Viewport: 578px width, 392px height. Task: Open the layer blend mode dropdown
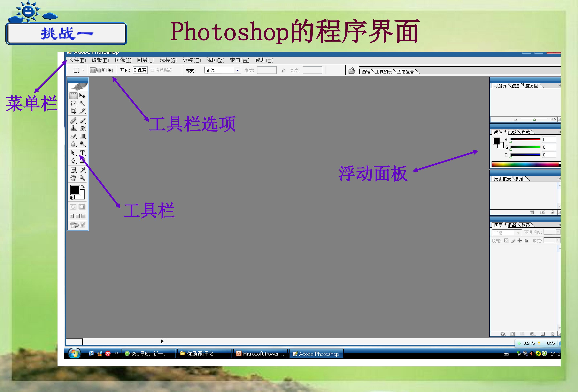point(518,233)
